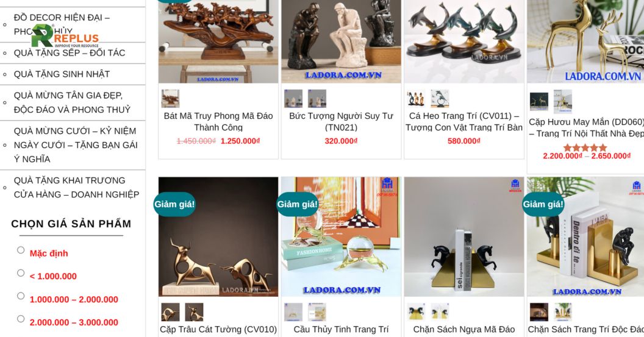The width and height of the screenshot is (644, 337).
Task: Open Bức Tượng Người Suy Tư (TN021) link
Action: pos(341,121)
